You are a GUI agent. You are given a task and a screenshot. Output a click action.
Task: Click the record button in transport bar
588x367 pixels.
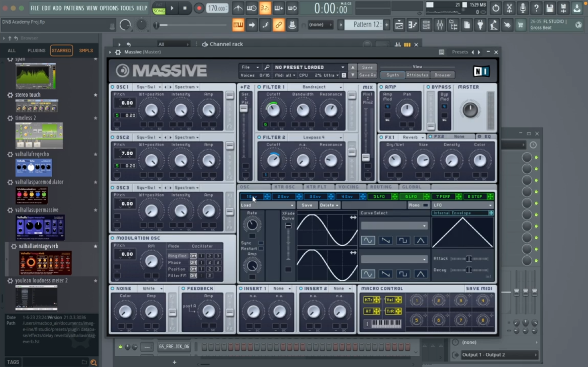[199, 8]
